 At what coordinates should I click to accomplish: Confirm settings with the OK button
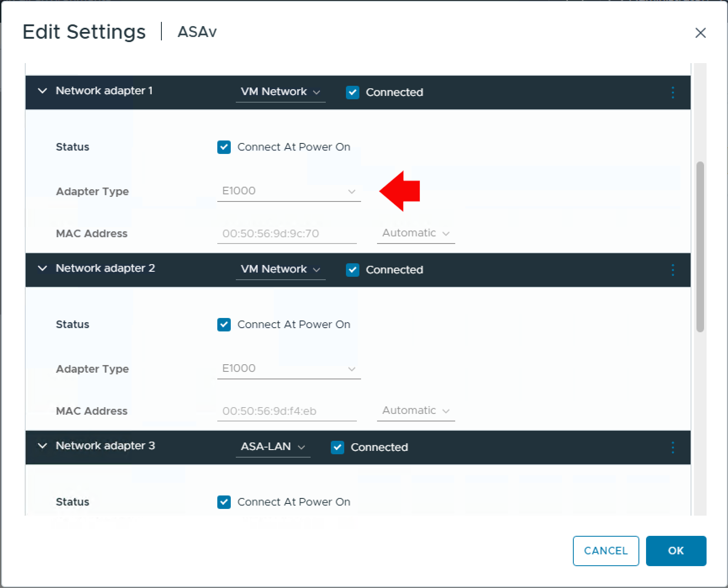(676, 551)
